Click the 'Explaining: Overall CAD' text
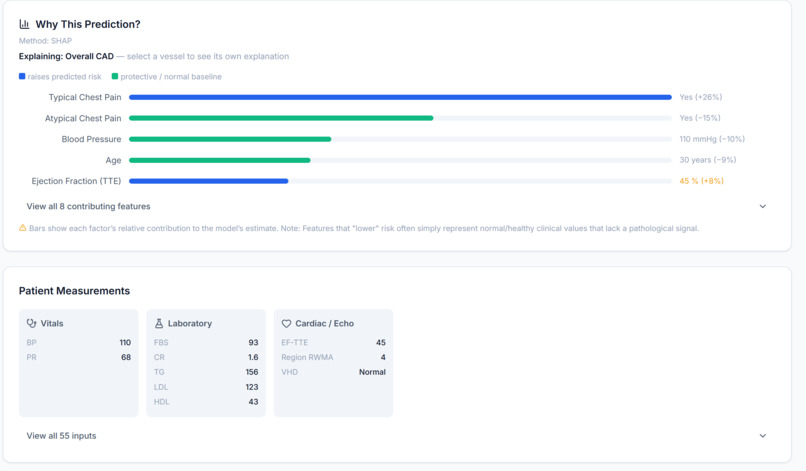Image resolution: width=806 pixels, height=471 pixels. [66, 57]
